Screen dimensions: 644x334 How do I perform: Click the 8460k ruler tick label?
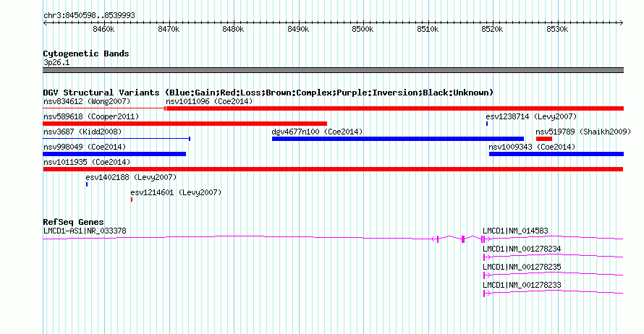pyautogui.click(x=103, y=30)
